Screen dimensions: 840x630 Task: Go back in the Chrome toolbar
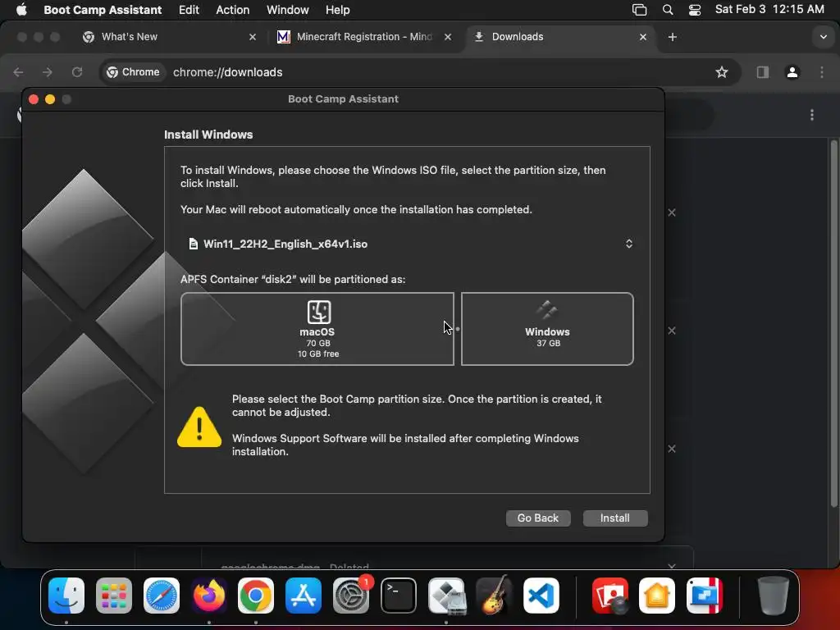coord(18,72)
